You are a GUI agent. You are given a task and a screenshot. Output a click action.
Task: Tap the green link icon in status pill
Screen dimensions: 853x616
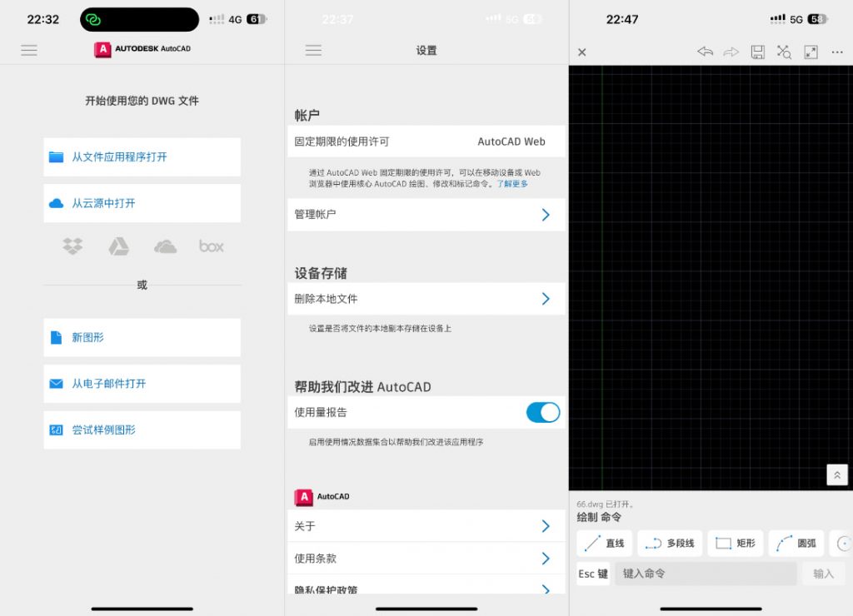coord(93,20)
